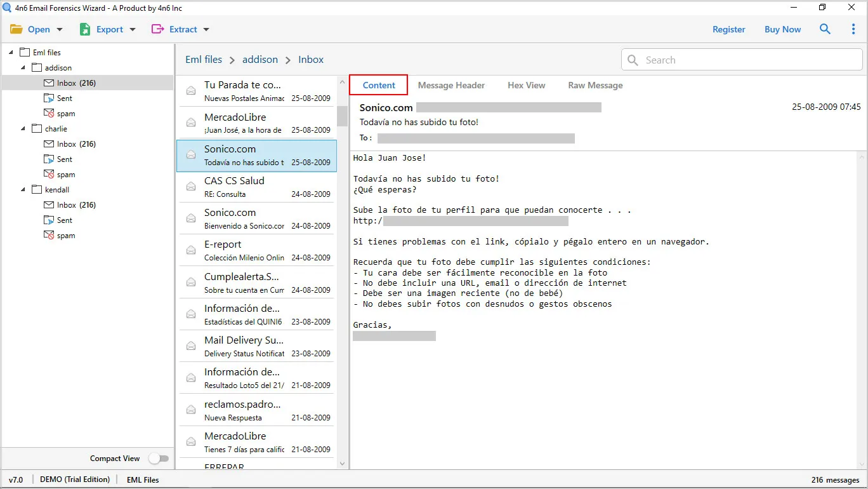The image size is (868, 489).
Task: Click the Buy Now link
Action: pyautogui.click(x=782, y=29)
